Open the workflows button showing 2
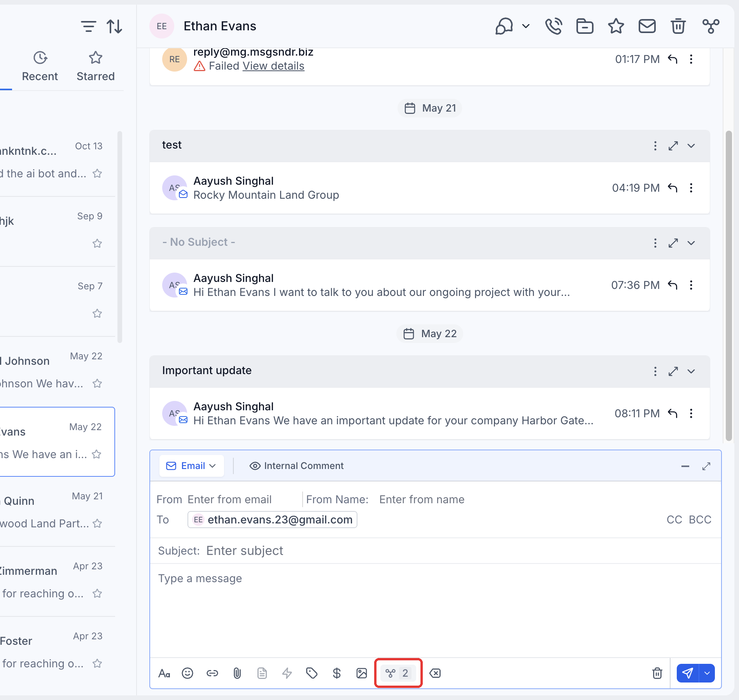The height and width of the screenshot is (700, 739). (x=398, y=673)
